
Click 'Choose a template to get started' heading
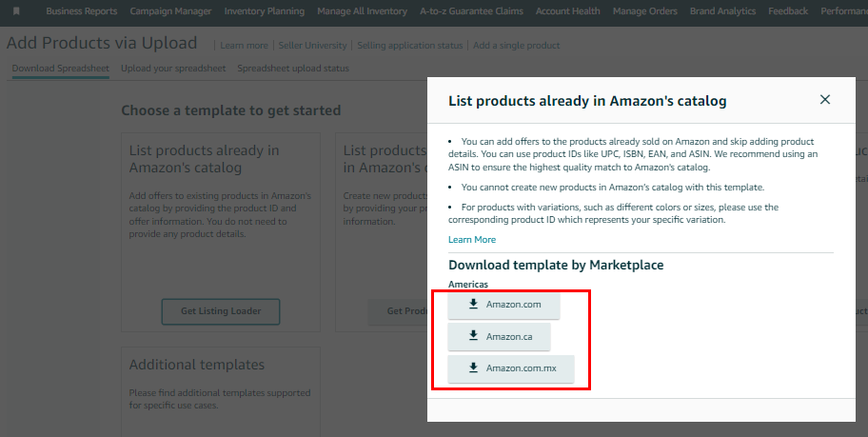231,110
